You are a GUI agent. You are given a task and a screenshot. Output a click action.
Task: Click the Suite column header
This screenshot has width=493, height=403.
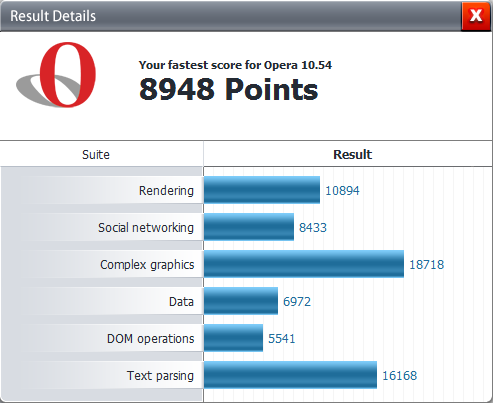tap(96, 155)
